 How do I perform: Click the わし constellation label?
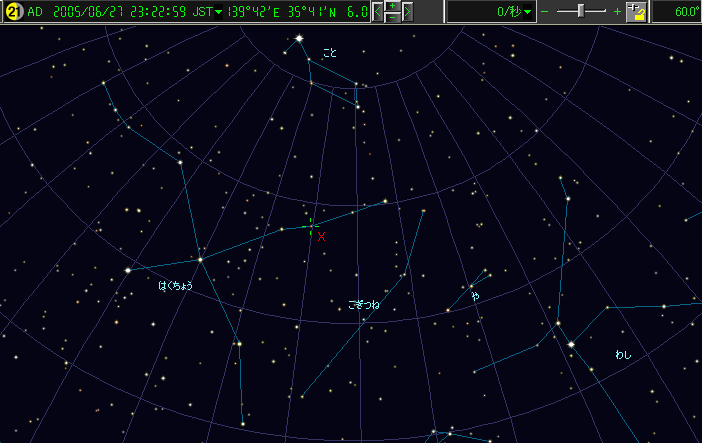pyautogui.click(x=624, y=355)
